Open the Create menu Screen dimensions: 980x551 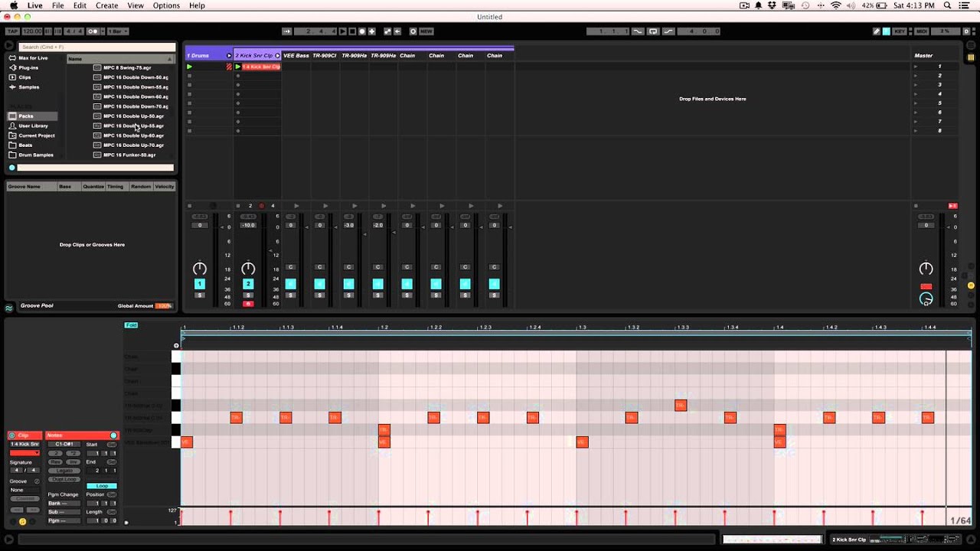(106, 5)
